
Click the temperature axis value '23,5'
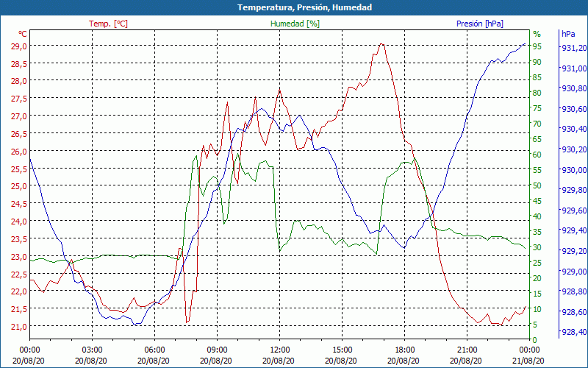18,239
